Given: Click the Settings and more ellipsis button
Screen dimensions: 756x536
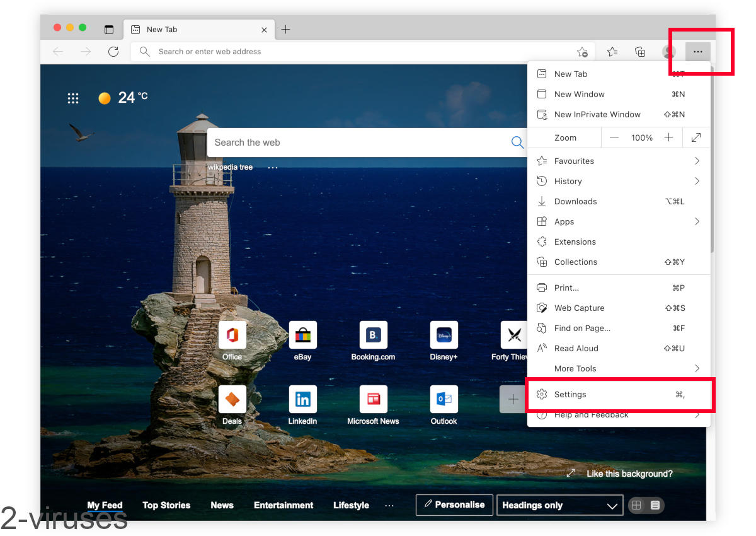Looking at the screenshot, I should click(697, 52).
